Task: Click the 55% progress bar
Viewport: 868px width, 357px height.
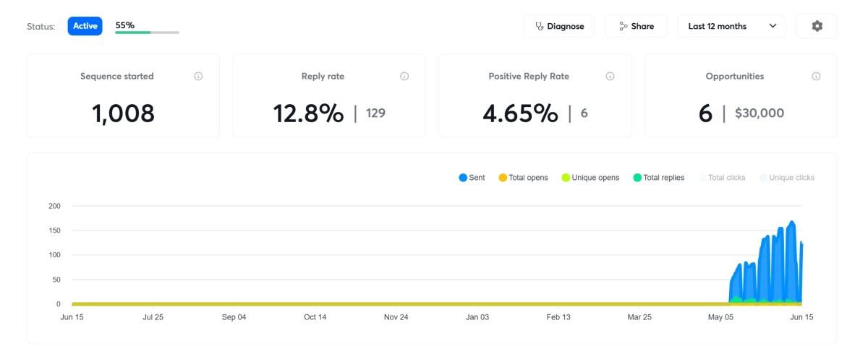Action: 147,32
